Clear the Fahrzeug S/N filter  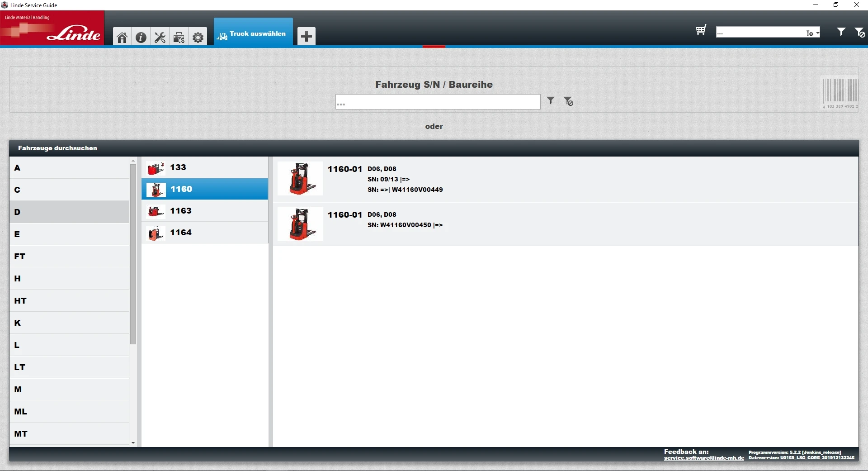(568, 101)
